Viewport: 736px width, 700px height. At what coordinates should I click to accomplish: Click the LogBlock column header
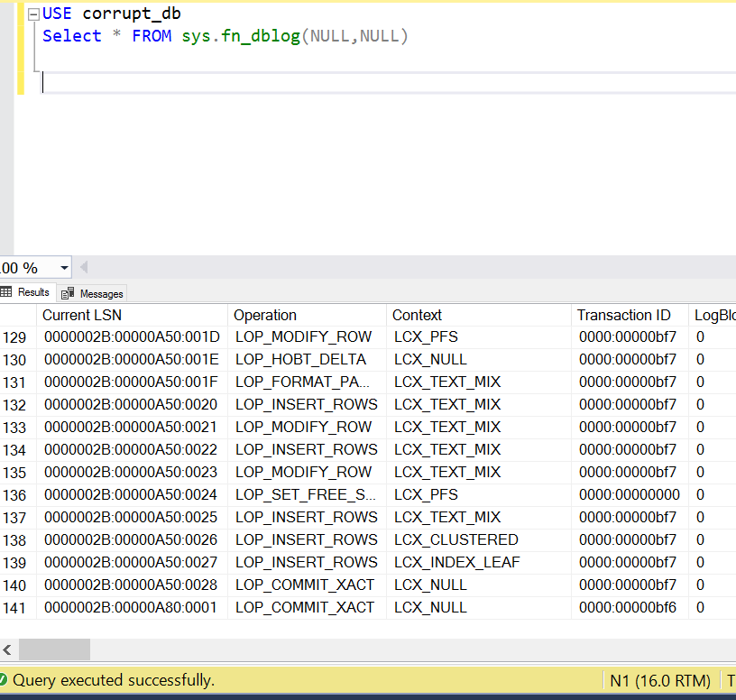(713, 315)
